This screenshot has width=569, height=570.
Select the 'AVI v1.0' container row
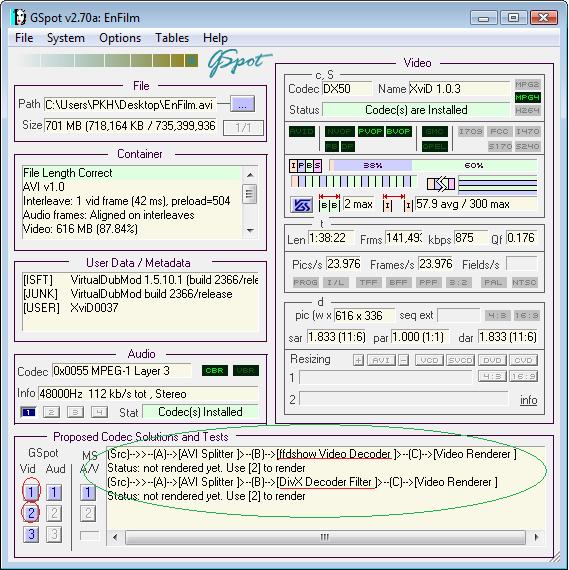(131, 187)
